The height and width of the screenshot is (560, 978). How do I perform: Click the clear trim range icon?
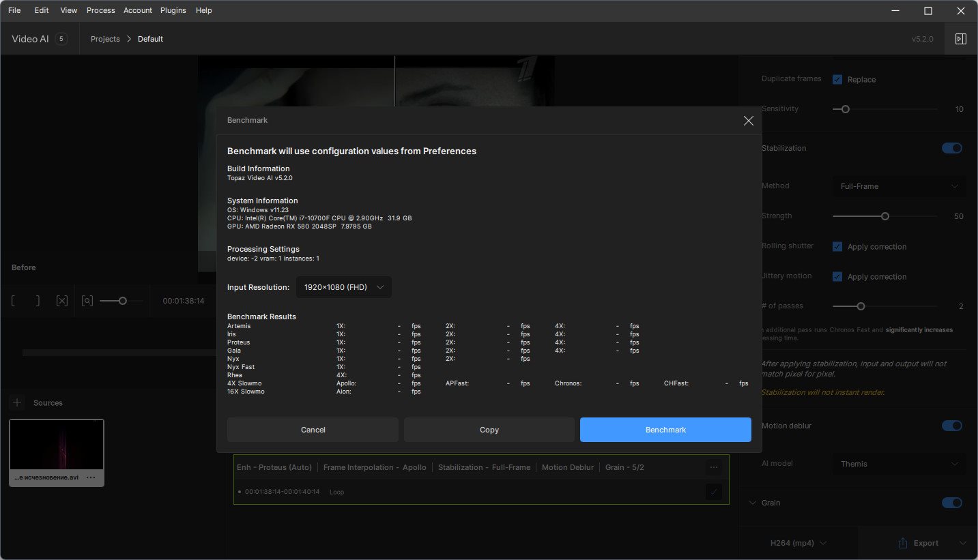(62, 301)
